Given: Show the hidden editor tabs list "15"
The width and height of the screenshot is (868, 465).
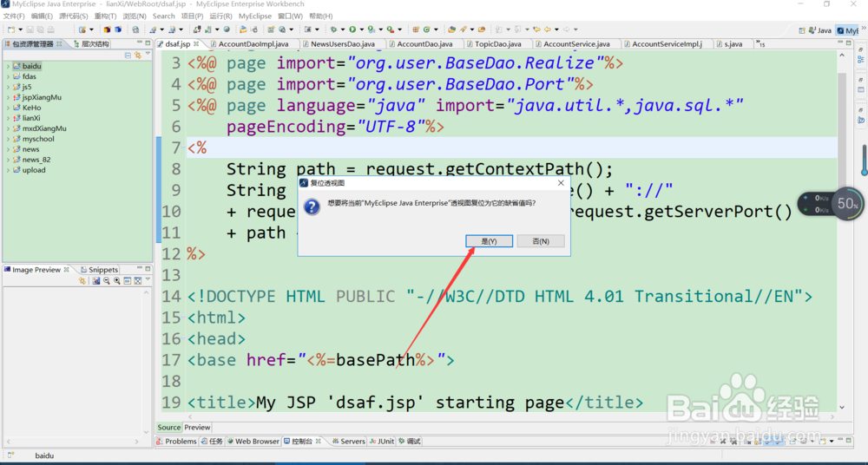Looking at the screenshot, I should [x=760, y=43].
